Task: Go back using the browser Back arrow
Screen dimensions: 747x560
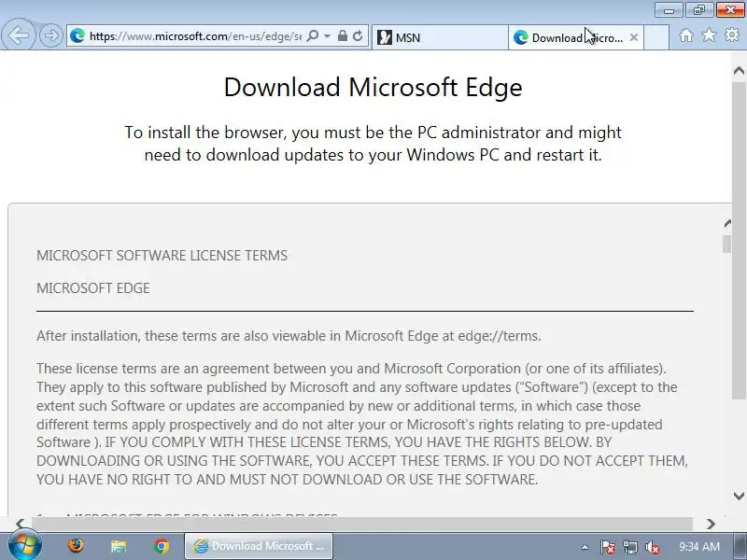Action: [18, 35]
